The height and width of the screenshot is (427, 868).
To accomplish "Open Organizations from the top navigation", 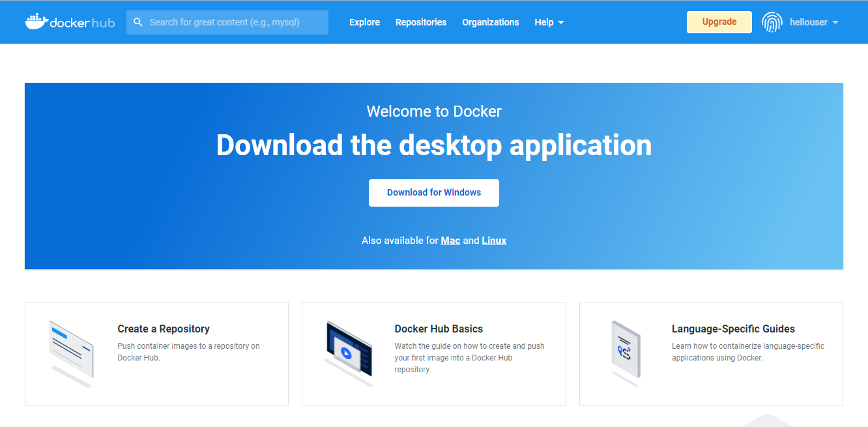I will (x=491, y=22).
